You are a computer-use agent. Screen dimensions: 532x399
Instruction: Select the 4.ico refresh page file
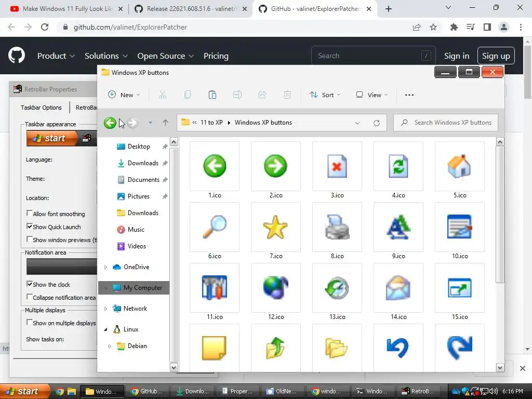click(398, 170)
